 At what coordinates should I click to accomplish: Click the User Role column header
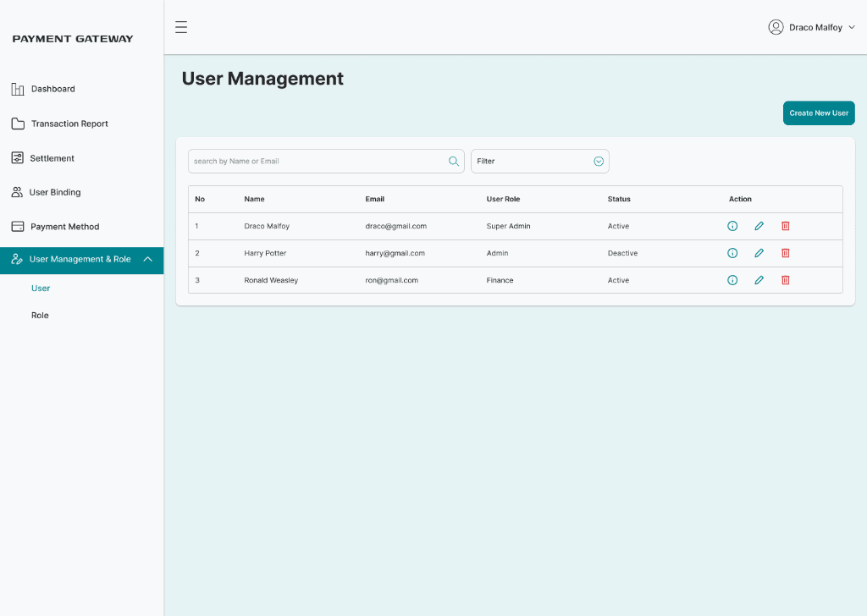click(503, 199)
